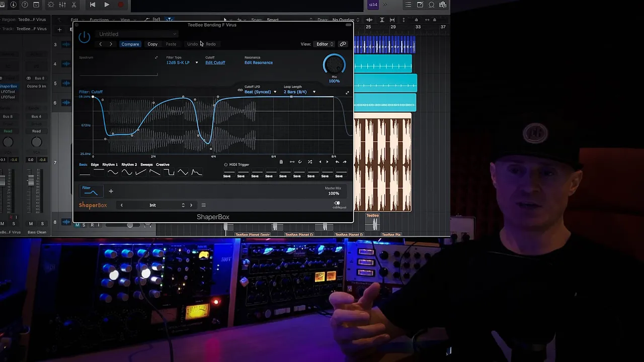Select the Rhythm 1 waveform tab

(110, 164)
